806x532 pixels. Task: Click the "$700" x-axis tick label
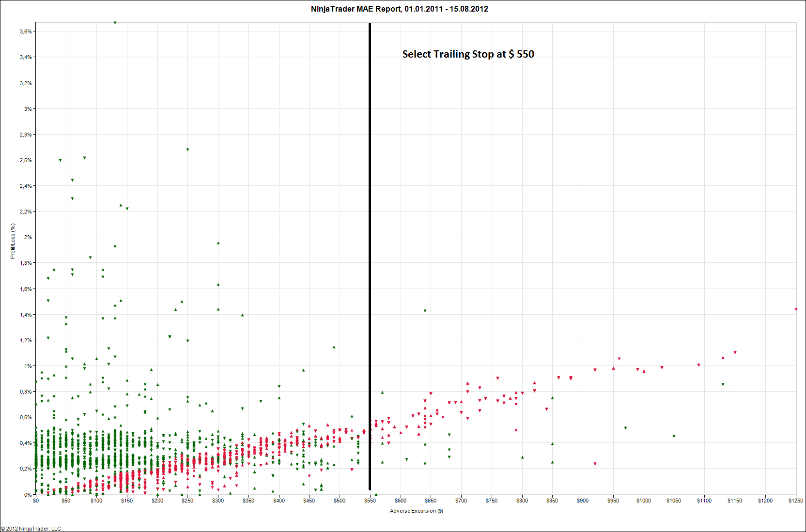pyautogui.click(x=461, y=501)
